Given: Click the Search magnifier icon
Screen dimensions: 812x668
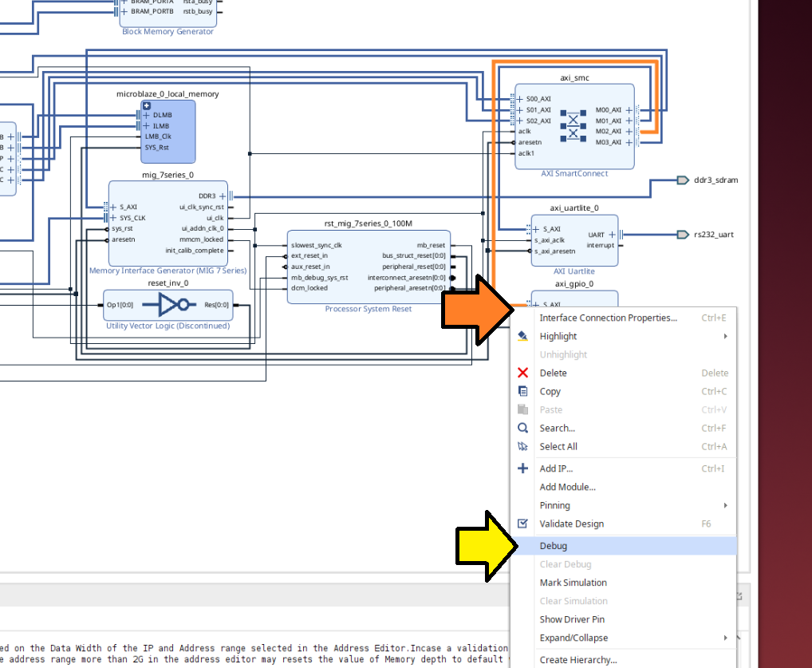Looking at the screenshot, I should click(523, 428).
